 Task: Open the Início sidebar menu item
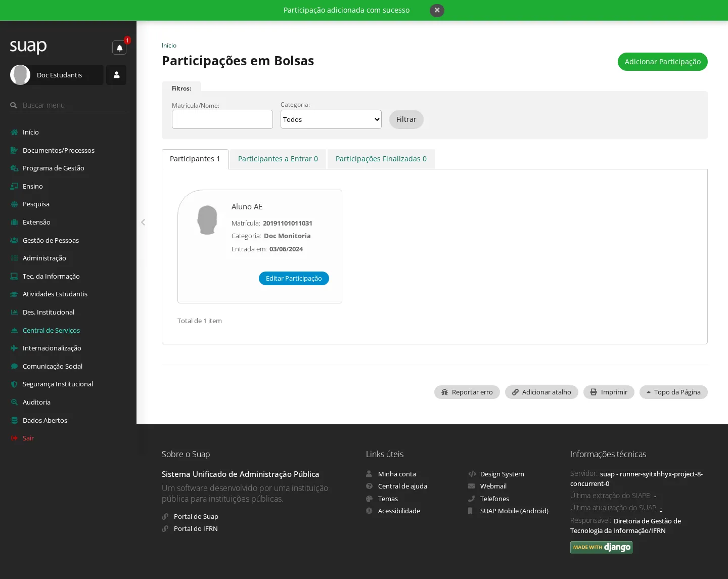click(x=30, y=132)
